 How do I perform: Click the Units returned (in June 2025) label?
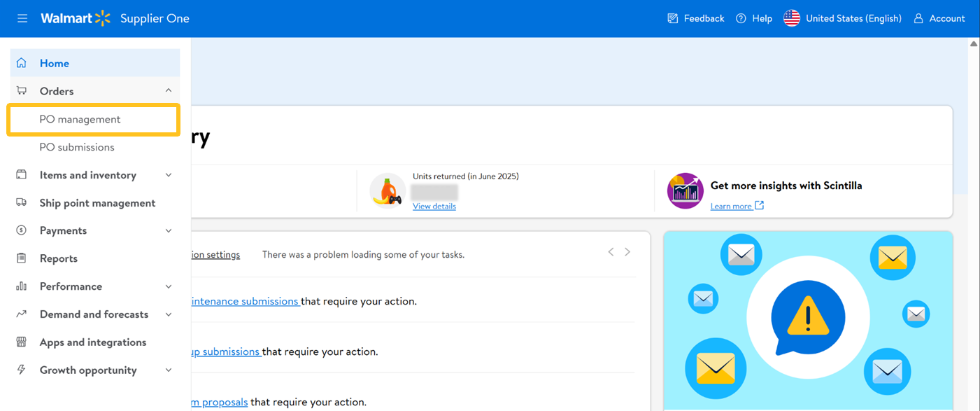coord(466,176)
